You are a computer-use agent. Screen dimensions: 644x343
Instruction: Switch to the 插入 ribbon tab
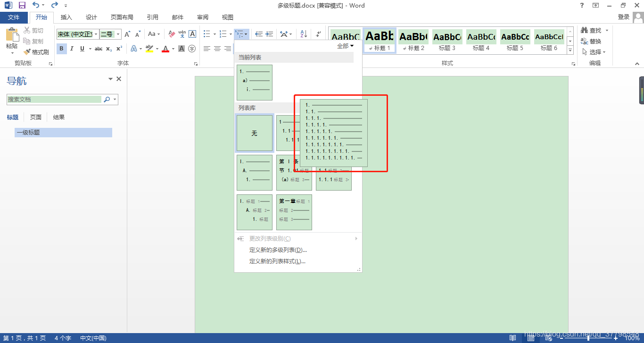coord(66,17)
